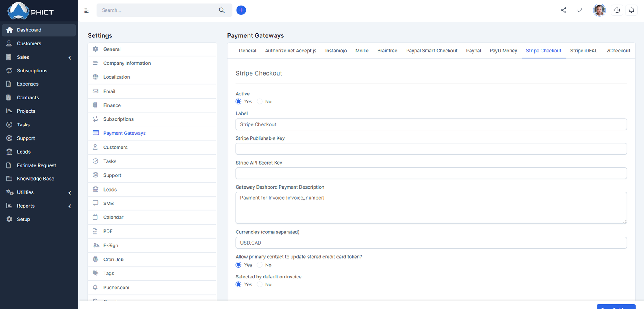The image size is (644, 309).
Task: Open the Paypal Smart Checkout tab
Action: (431, 51)
